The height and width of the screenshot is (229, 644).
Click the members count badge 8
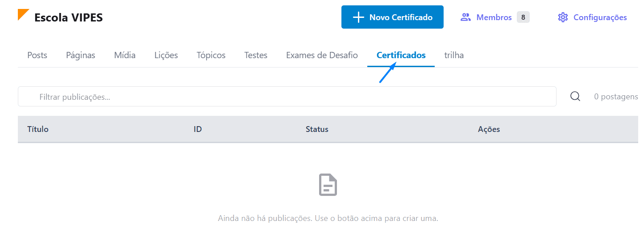click(523, 17)
